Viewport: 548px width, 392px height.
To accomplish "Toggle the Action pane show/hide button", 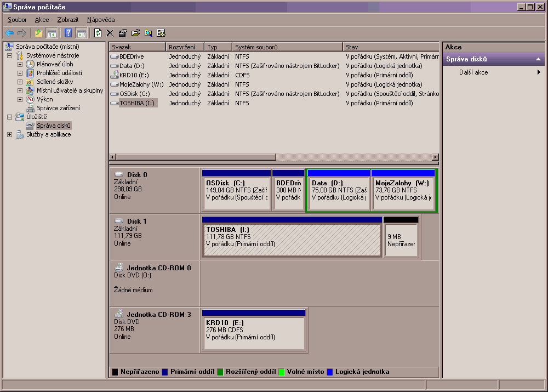I will 82,33.
